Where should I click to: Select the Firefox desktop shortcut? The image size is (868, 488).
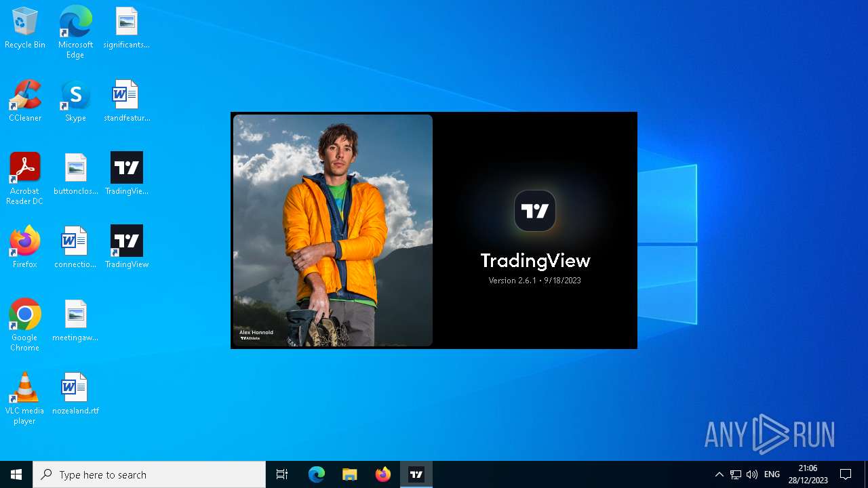point(25,247)
